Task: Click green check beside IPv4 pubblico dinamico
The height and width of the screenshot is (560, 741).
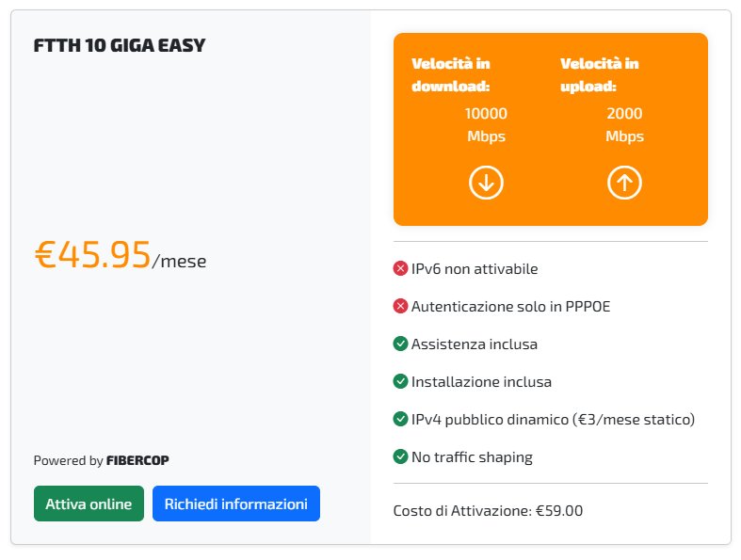Action: click(x=400, y=420)
